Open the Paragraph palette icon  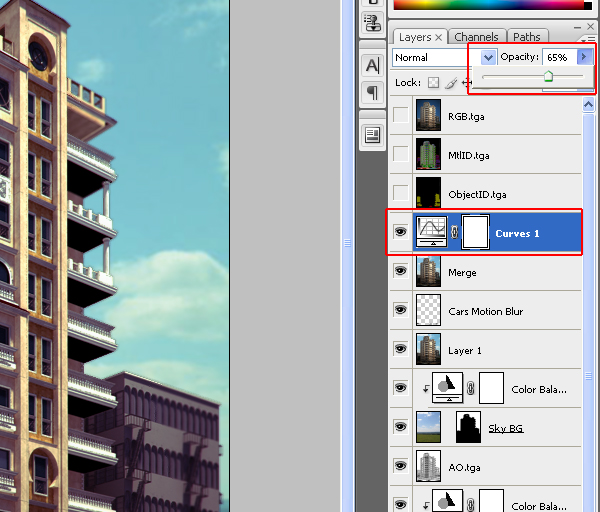372,93
